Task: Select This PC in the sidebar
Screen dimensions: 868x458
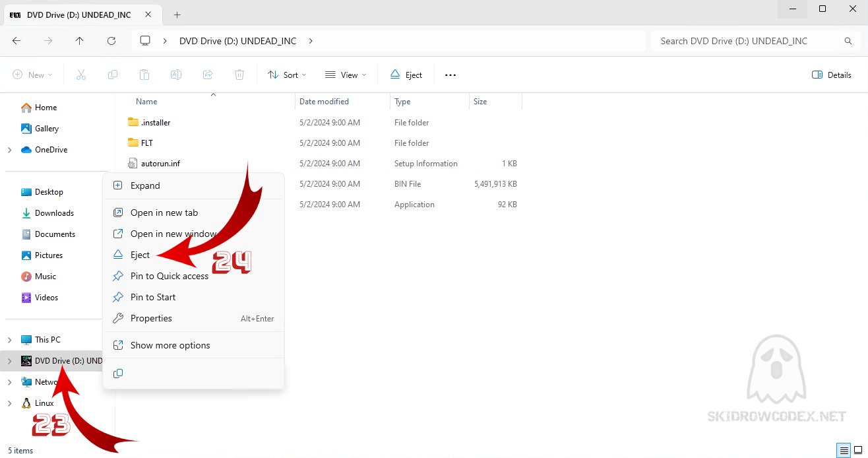Action: click(41, 340)
